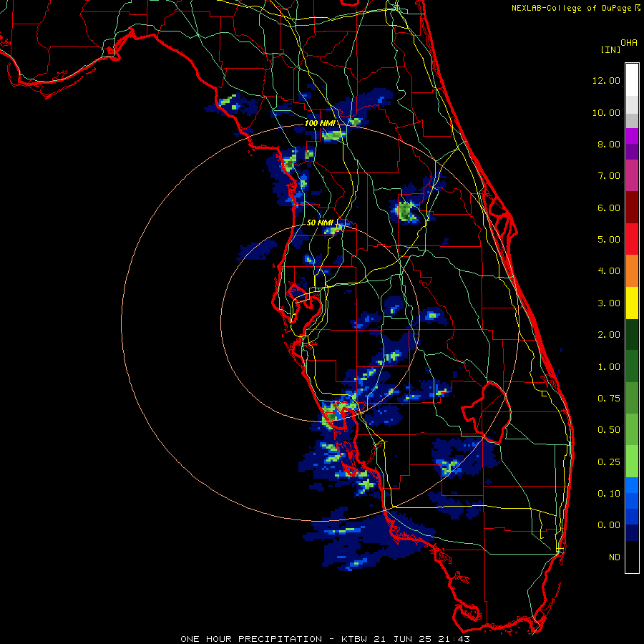Click the 5.00 legend value

609,239
